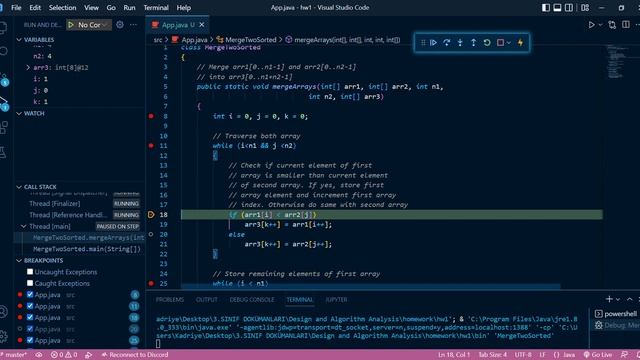Open the Run and Debug more actions menu

click(x=133, y=24)
